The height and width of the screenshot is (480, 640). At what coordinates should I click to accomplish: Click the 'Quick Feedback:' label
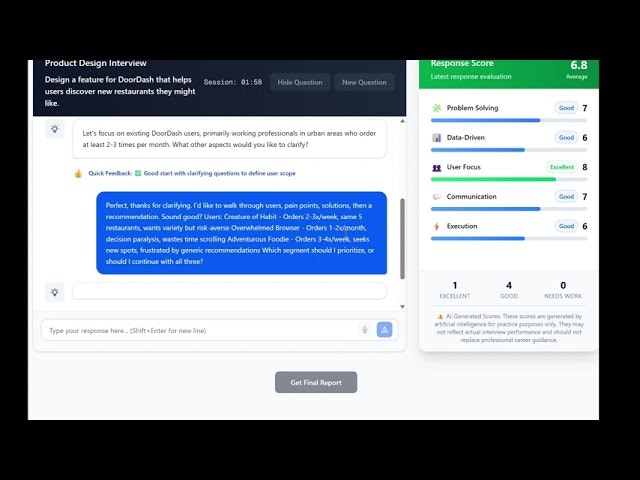pyautogui.click(x=110, y=173)
